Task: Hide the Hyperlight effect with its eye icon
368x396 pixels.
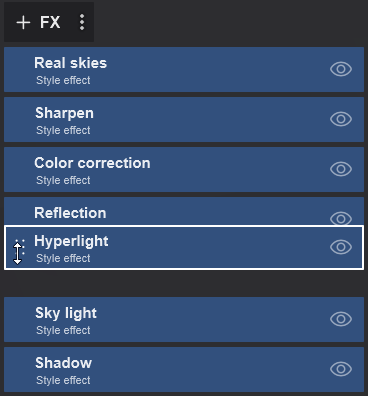Action: click(x=341, y=247)
